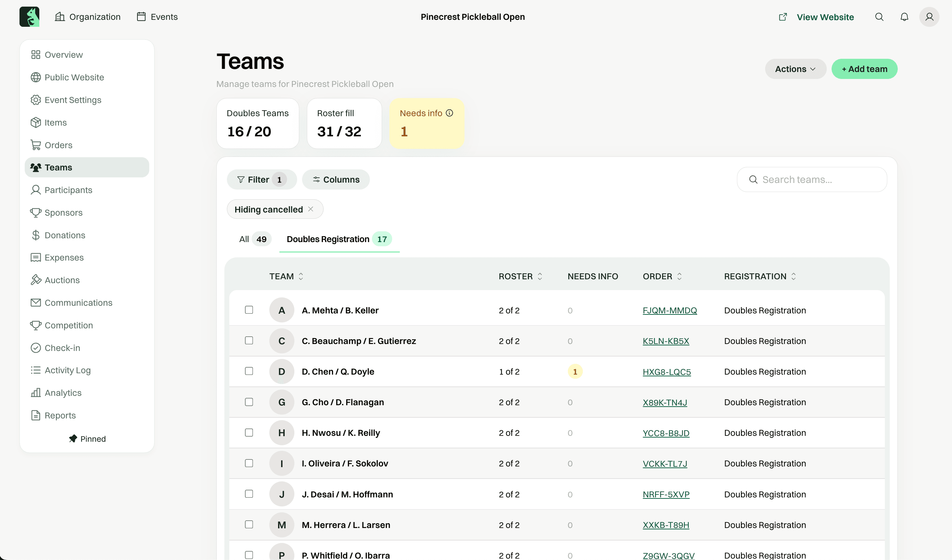Open Event Settings in the sidebar

tap(87, 100)
